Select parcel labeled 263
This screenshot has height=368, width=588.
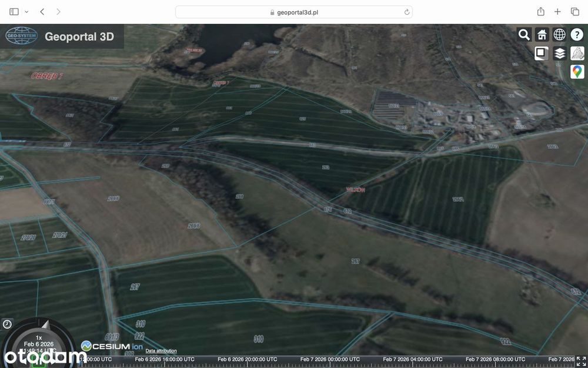(x=326, y=167)
